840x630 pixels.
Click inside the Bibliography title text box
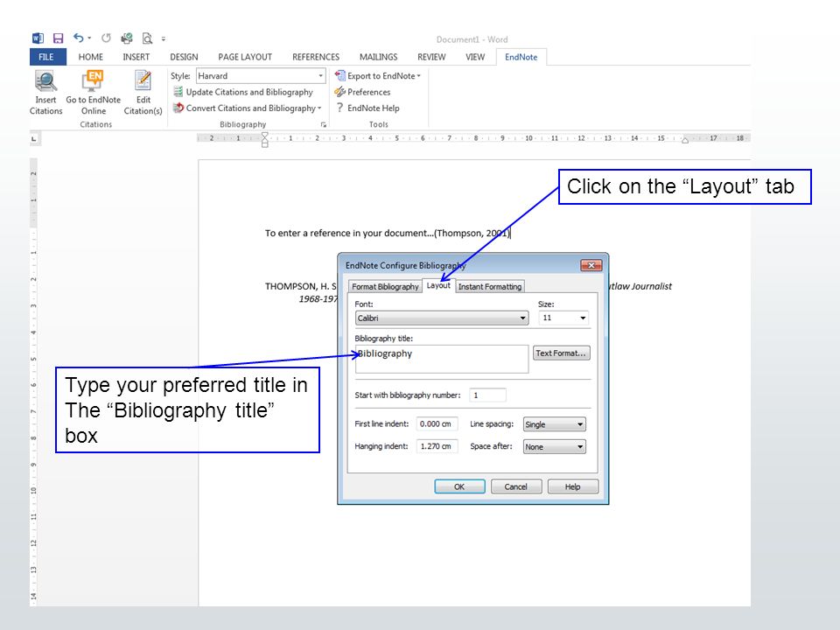[441, 359]
